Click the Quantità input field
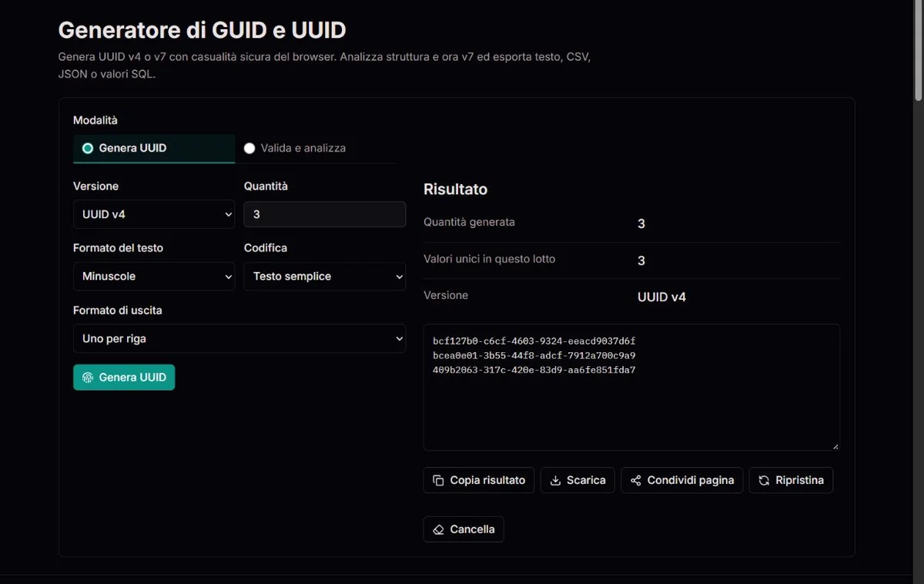 pyautogui.click(x=324, y=214)
